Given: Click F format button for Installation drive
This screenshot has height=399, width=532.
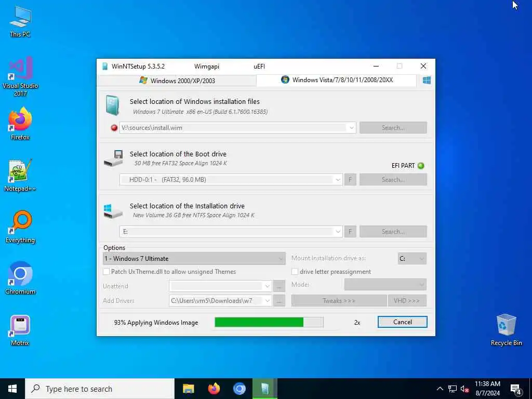Looking at the screenshot, I should pyautogui.click(x=350, y=232).
